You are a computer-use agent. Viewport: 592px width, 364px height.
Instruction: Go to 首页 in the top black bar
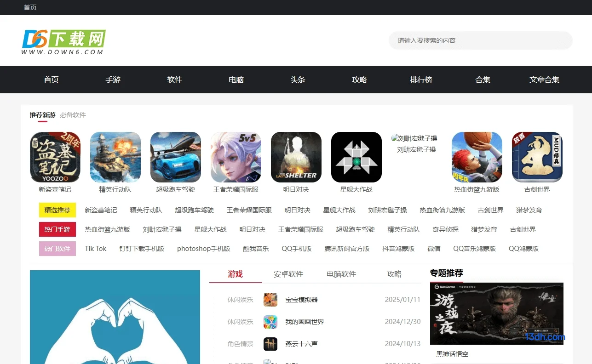pos(30,7)
